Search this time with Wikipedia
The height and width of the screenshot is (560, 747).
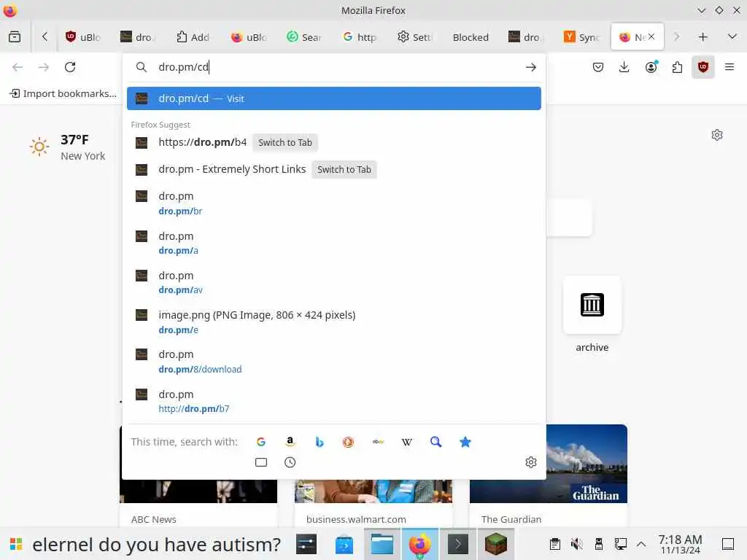(407, 442)
